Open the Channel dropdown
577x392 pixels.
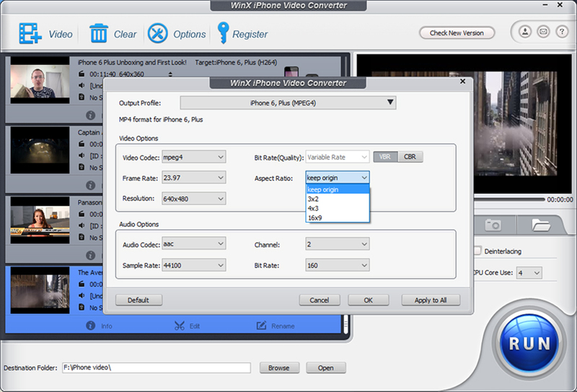pos(338,244)
